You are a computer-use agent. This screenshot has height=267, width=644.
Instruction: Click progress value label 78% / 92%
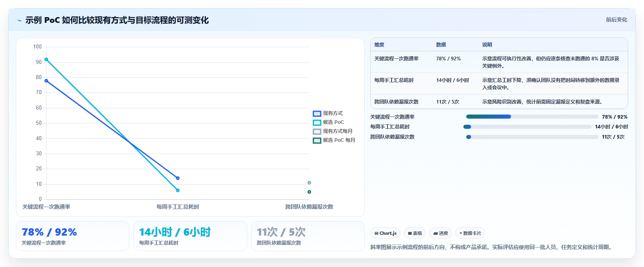615,117
